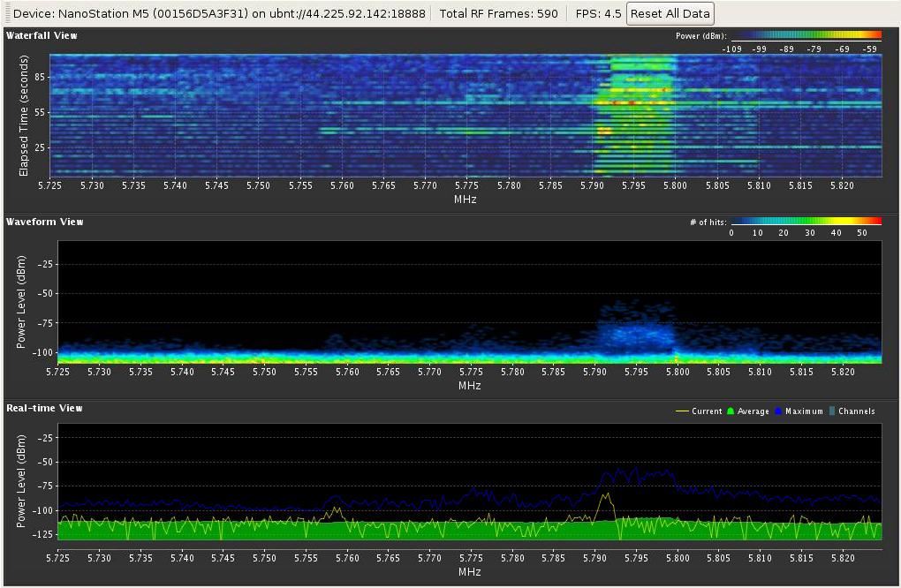Screen dimensions: 901x588
Task: Click the Waveform View panel title
Action: 45,222
